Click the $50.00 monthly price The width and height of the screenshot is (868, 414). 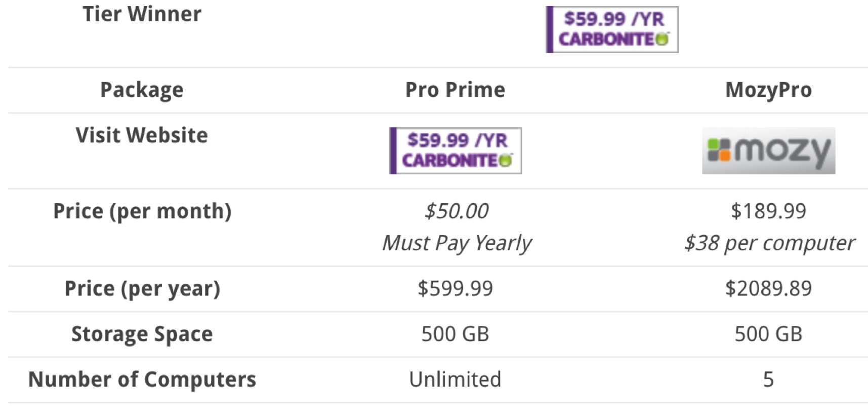457,211
